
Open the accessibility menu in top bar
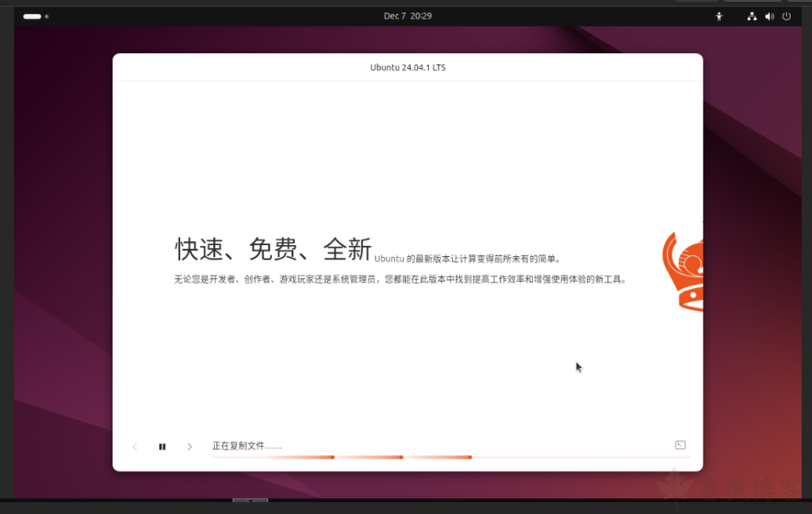pos(718,17)
